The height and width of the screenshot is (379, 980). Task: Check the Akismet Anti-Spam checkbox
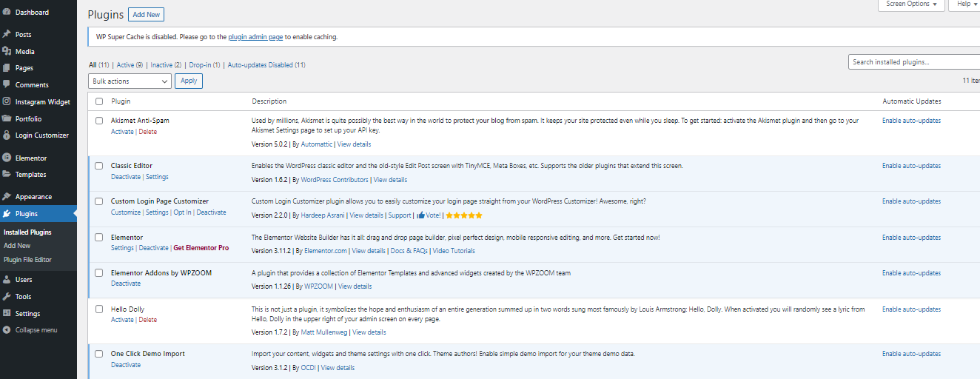point(99,120)
